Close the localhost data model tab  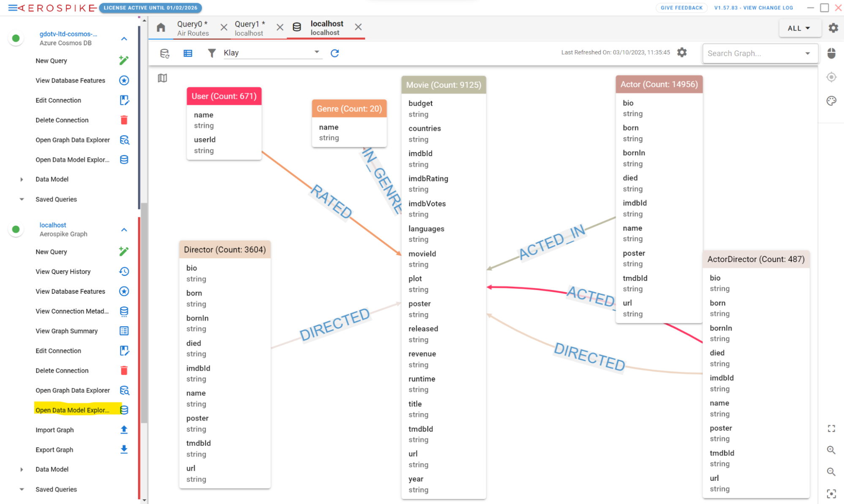coord(358,27)
